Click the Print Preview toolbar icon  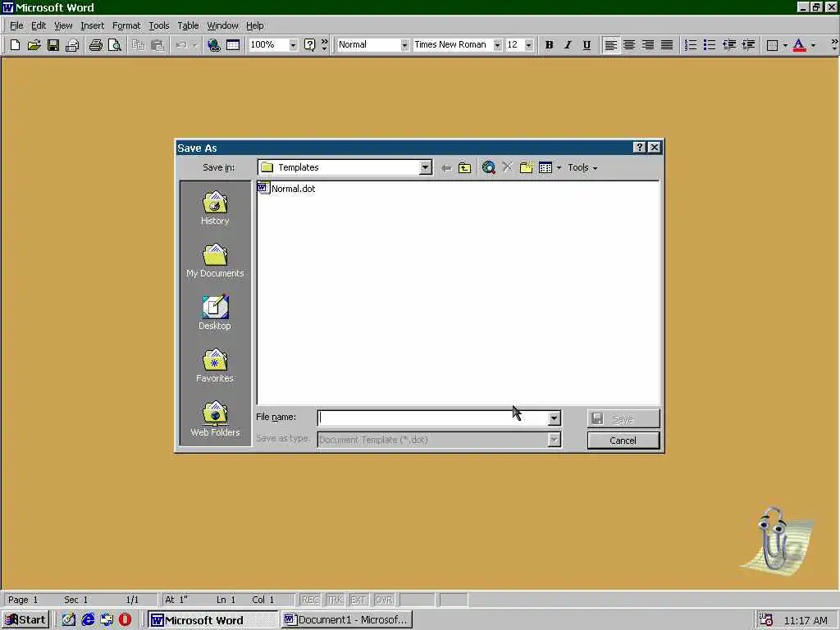click(115, 45)
